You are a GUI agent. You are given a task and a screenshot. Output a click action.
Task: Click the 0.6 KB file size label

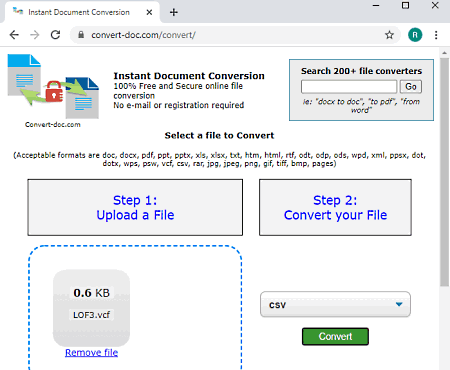(92, 293)
